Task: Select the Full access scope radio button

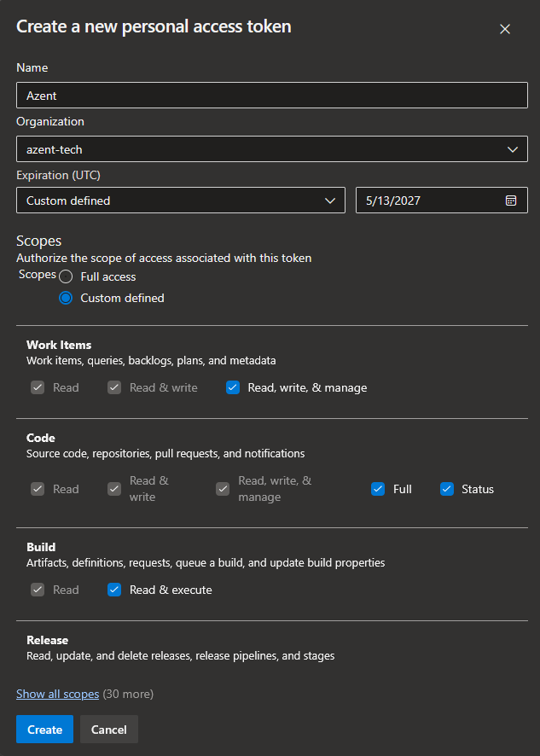Action: 66,276
